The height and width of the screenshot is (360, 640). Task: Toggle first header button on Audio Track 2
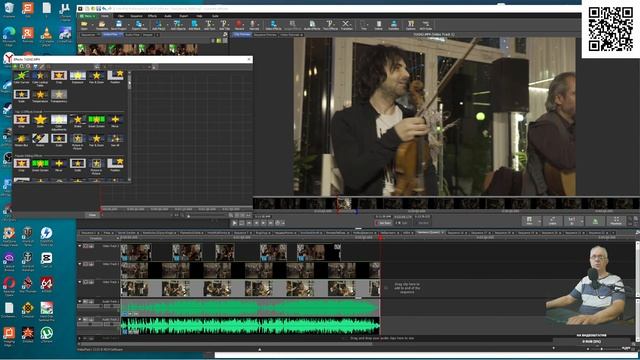coord(86,320)
